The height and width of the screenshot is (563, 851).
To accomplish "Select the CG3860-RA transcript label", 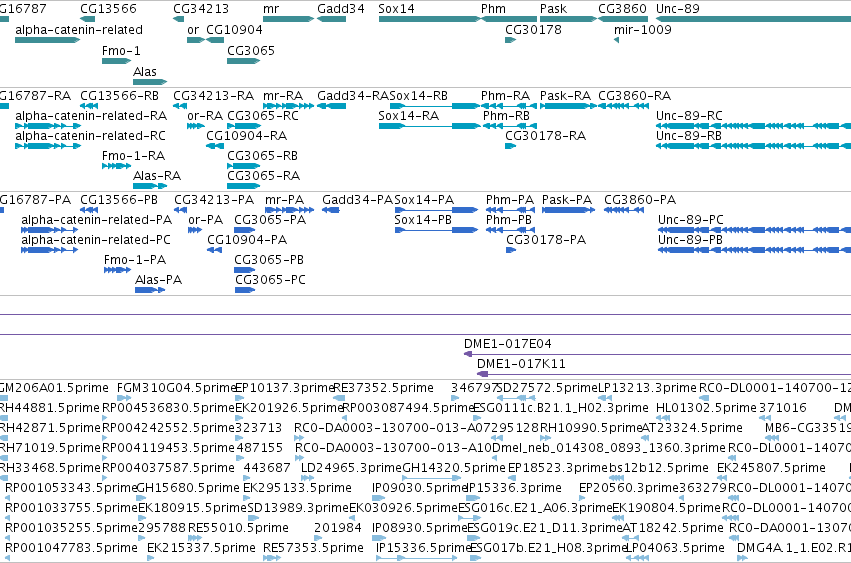I will 634,96.
